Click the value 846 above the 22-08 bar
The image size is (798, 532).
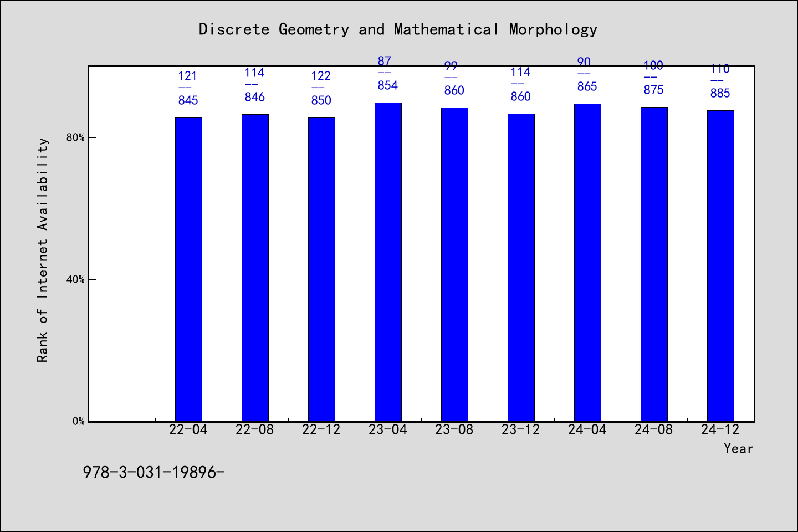coord(255,97)
